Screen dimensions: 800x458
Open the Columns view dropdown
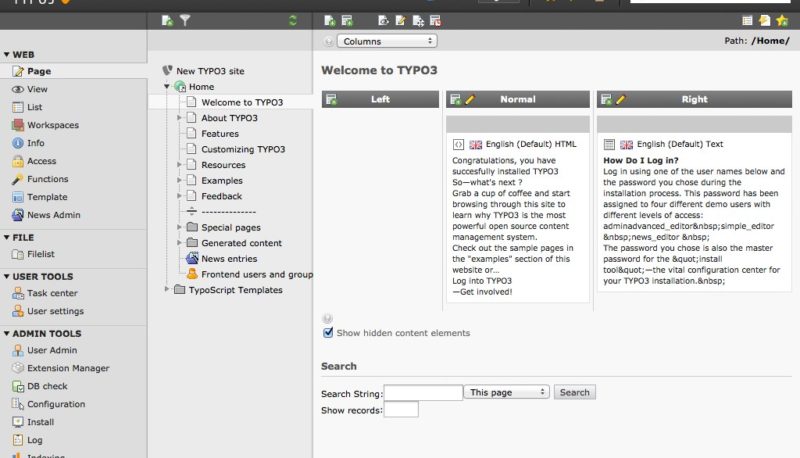point(387,41)
